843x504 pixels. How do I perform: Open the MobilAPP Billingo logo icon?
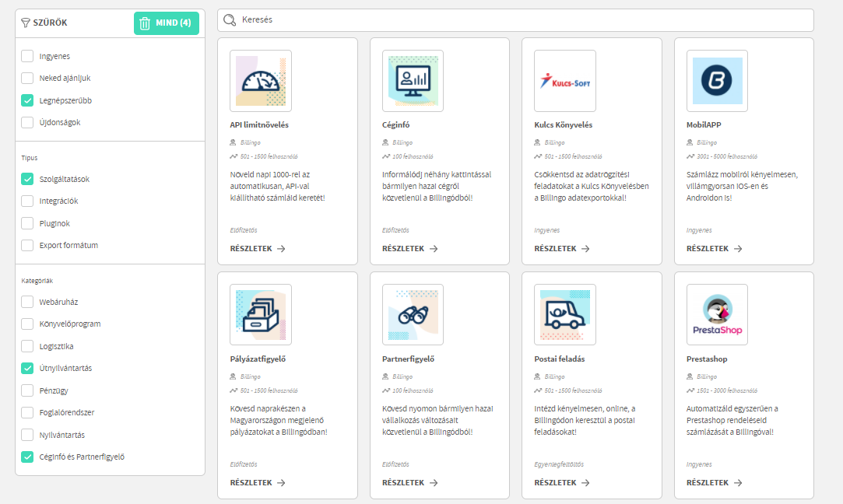click(717, 81)
